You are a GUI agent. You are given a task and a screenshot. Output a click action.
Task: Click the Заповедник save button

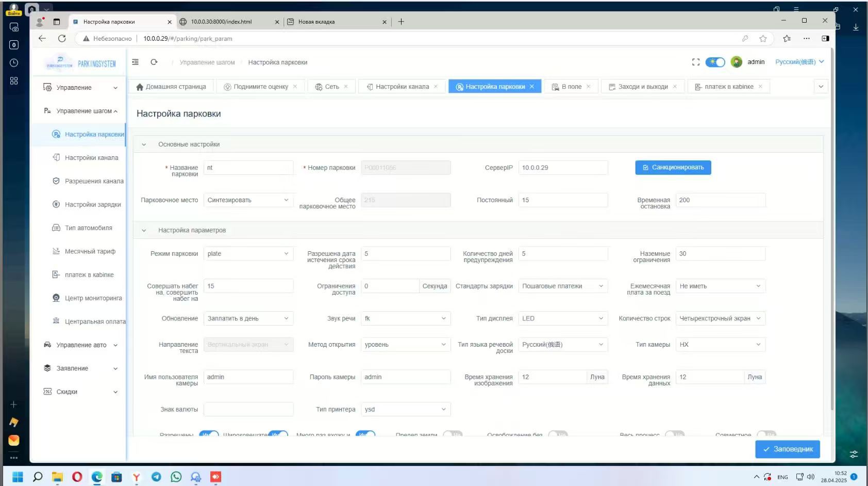pos(788,449)
